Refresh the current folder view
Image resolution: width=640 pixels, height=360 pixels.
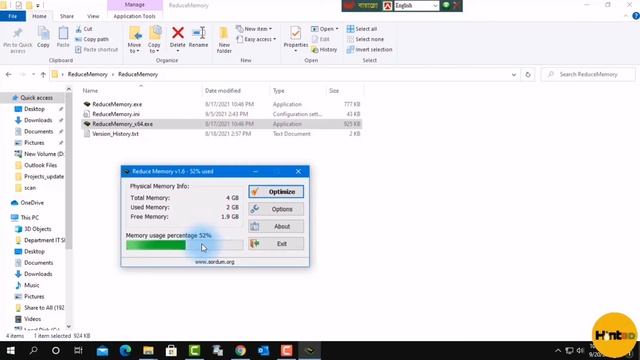(x=528, y=75)
